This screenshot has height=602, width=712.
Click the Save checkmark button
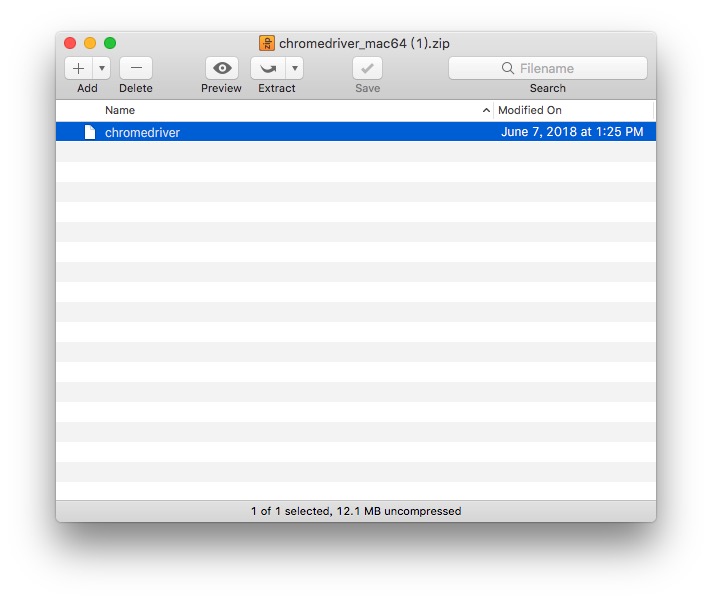coord(367,68)
